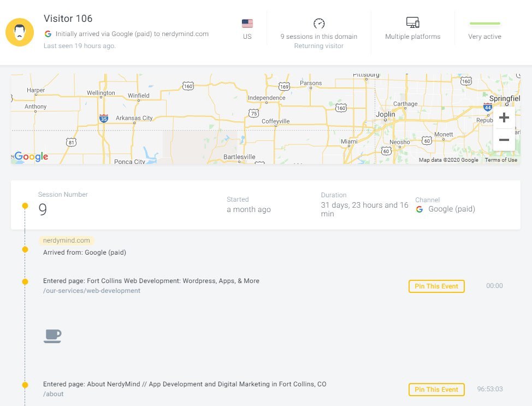Click the Multiple platforms devices icon

point(412,23)
